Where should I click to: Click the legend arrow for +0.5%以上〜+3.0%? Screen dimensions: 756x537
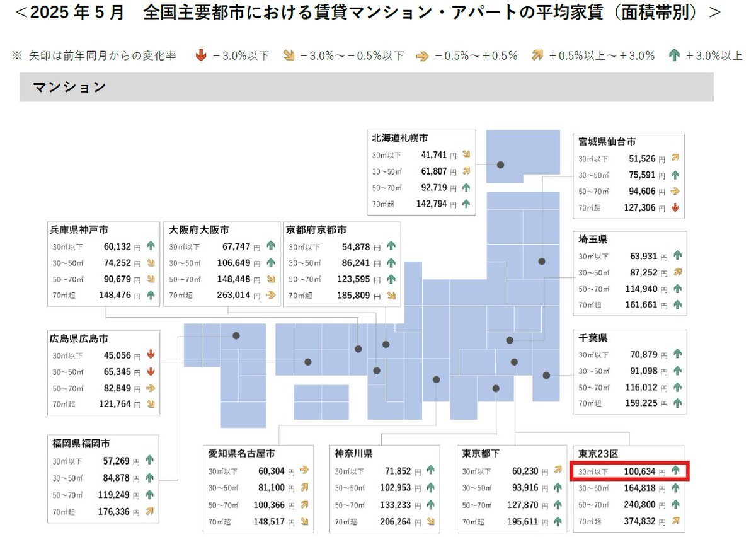click(537, 56)
